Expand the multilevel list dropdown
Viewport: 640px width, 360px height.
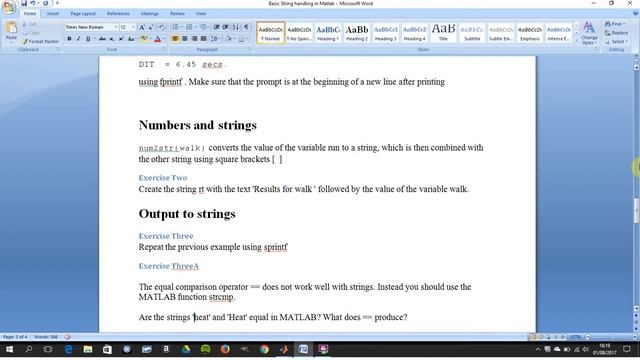click(x=209, y=27)
